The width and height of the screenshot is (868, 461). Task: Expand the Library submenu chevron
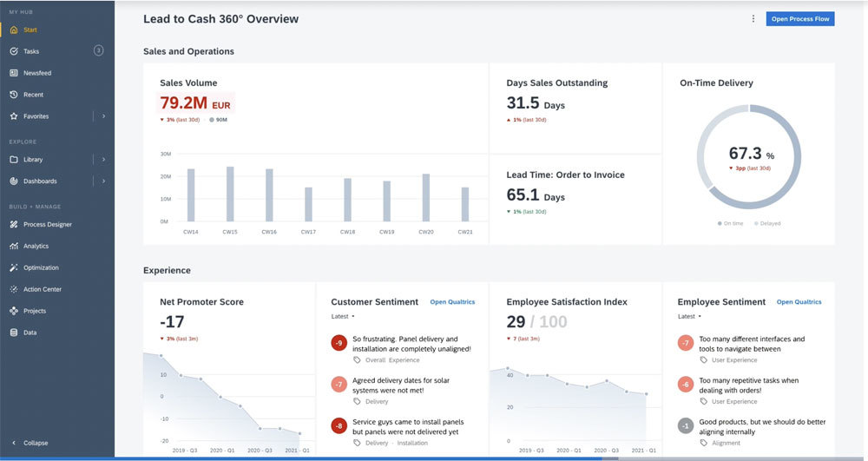click(x=103, y=160)
